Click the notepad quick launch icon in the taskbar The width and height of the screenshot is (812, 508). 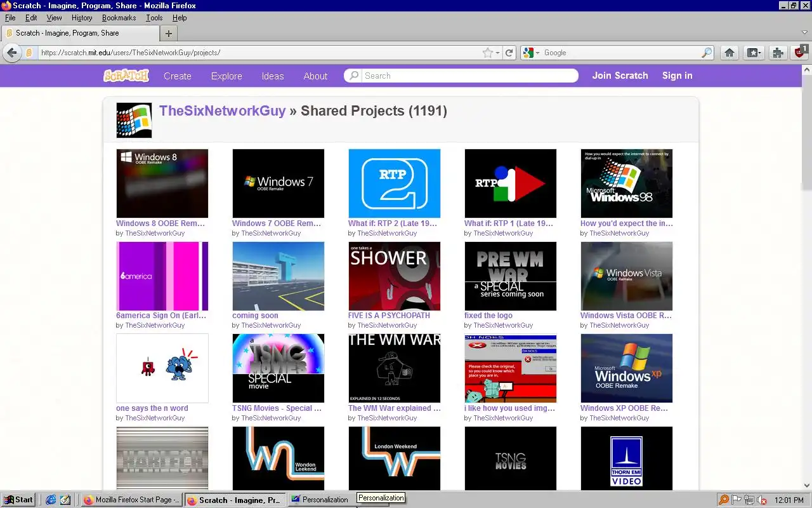[x=65, y=500]
